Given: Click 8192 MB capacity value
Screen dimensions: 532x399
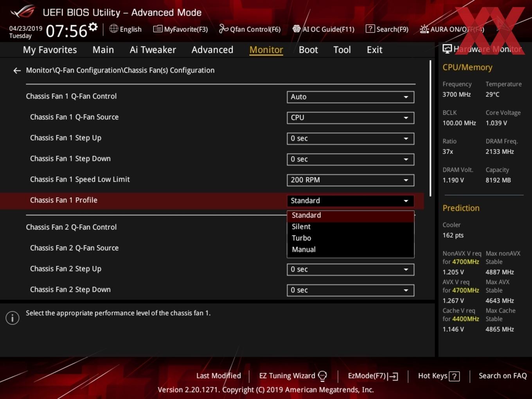Looking at the screenshot, I should (x=498, y=180).
